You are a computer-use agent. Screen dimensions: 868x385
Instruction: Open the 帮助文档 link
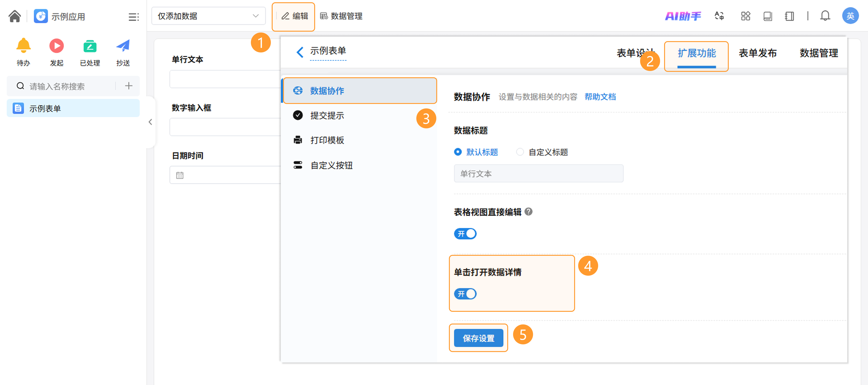tap(600, 97)
